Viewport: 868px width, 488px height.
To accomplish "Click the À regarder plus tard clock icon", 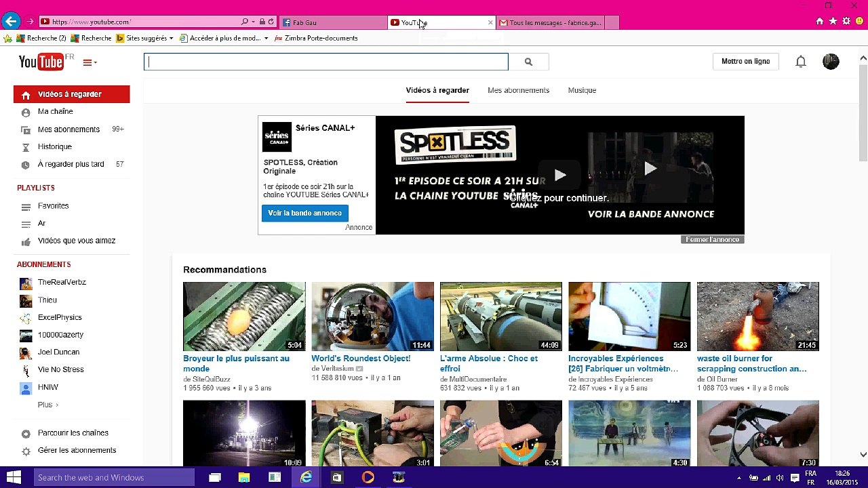I will pyautogui.click(x=26, y=165).
